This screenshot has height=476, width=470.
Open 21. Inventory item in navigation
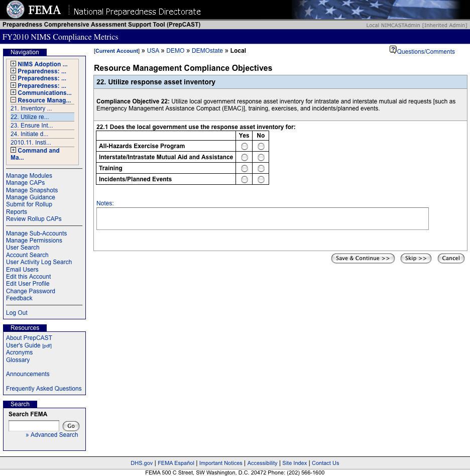(x=31, y=108)
